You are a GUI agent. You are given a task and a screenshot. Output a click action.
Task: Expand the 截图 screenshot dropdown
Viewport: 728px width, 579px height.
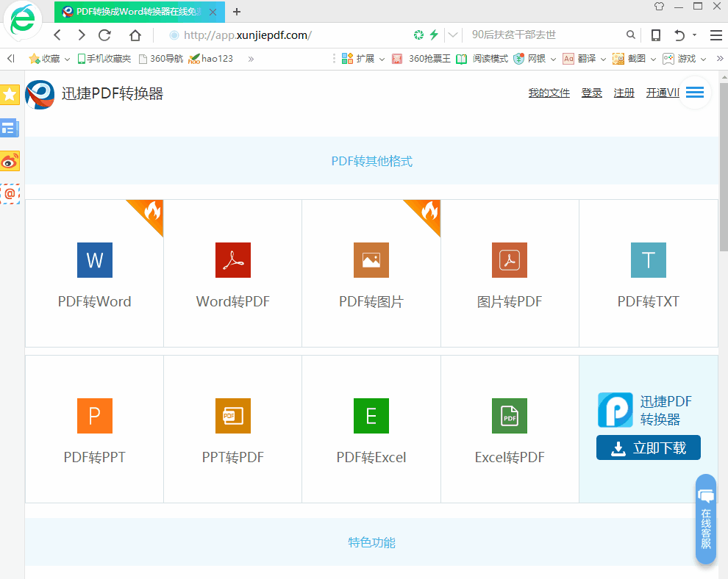point(653,60)
